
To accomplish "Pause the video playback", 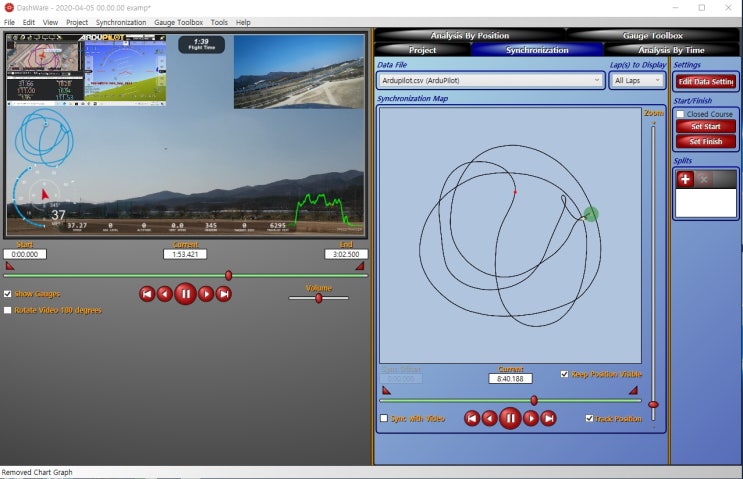I will (x=185, y=294).
